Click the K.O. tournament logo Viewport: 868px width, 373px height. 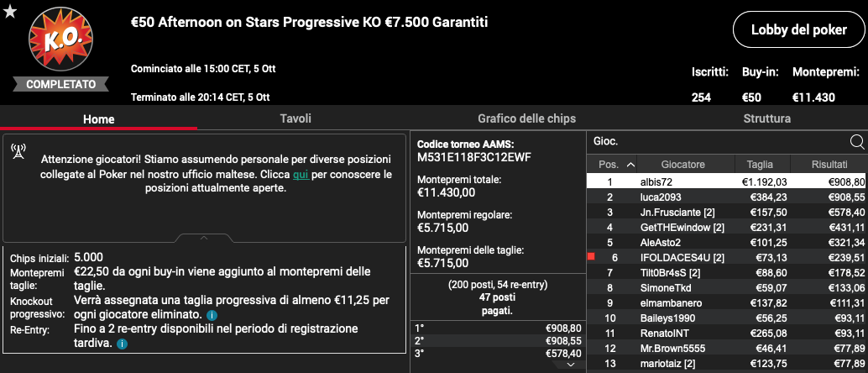coord(61,39)
